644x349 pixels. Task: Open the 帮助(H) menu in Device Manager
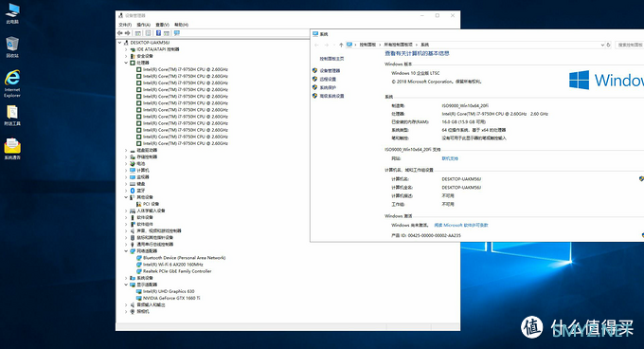pos(181,25)
